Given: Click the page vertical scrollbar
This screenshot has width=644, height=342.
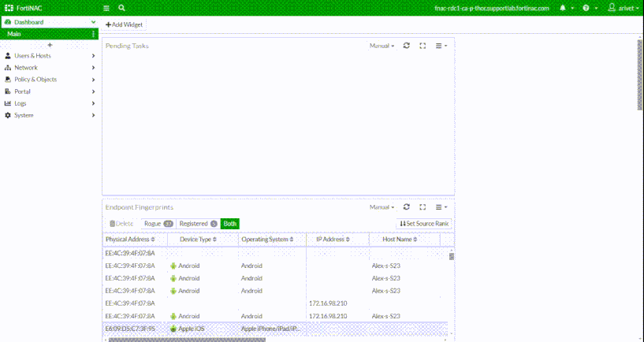Looking at the screenshot, I should [x=640, y=75].
